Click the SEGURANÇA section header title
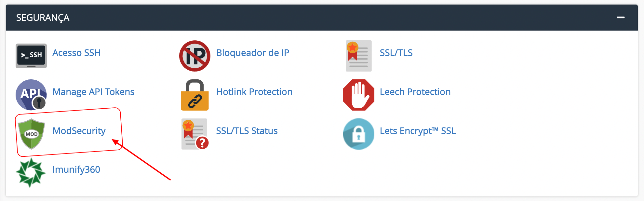644x201 pixels. point(43,18)
